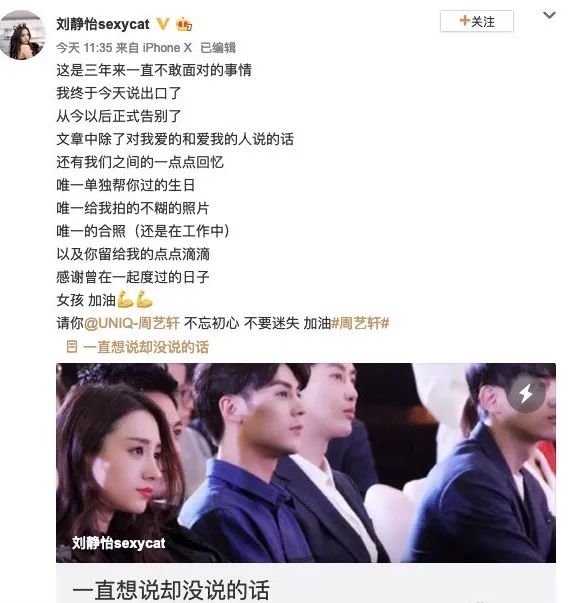Screen dimensions: 570x603
Task: Open the @UNIQ-周艺轩 mention
Action: [x=132, y=323]
